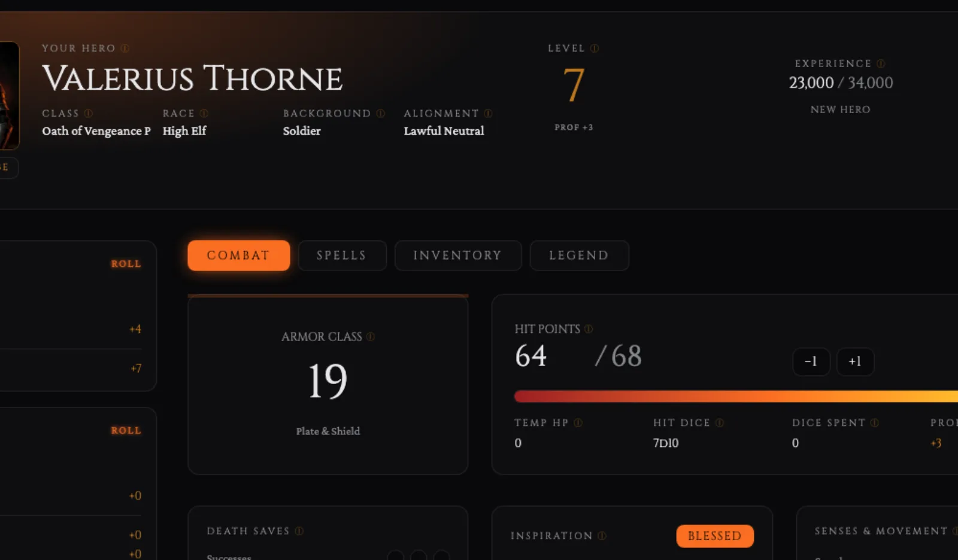Screen dimensions: 958x560
Task: Click info icon beside Alignment label
Action: click(489, 113)
